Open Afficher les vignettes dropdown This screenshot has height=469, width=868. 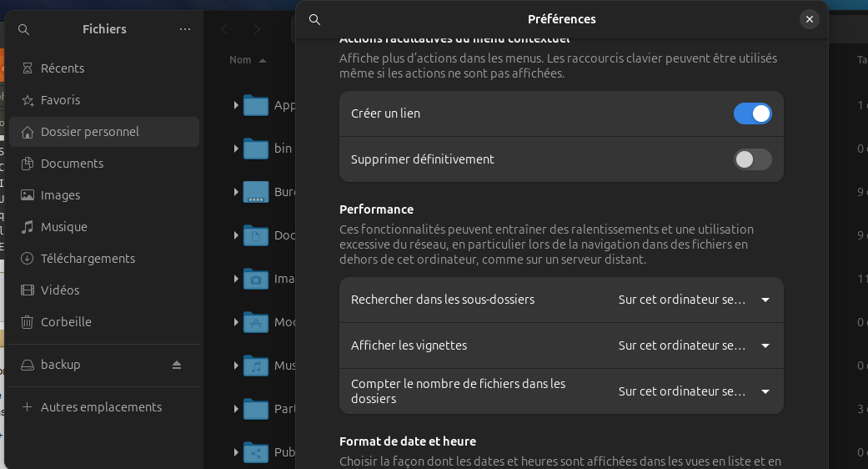pyautogui.click(x=695, y=345)
